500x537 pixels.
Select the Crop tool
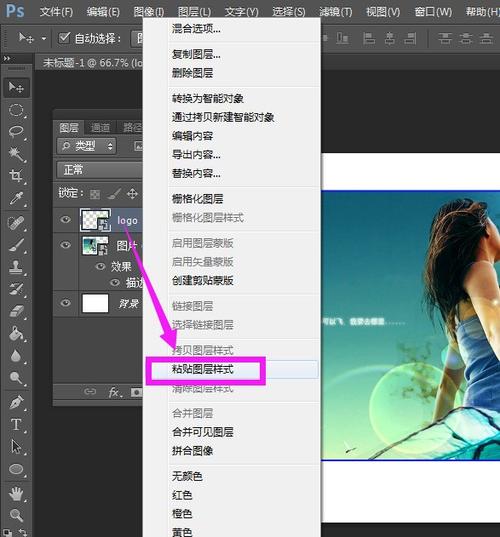pyautogui.click(x=16, y=176)
